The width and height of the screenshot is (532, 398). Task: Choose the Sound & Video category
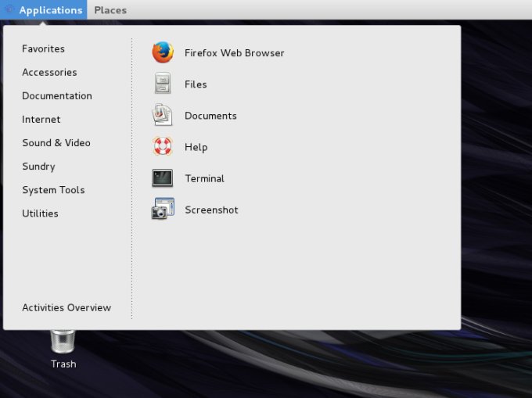56,142
